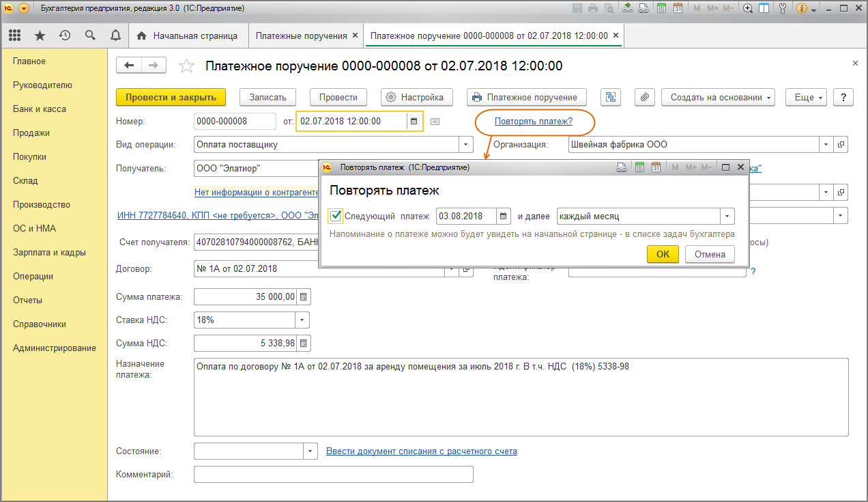Click Провести и закрыть button

point(171,97)
